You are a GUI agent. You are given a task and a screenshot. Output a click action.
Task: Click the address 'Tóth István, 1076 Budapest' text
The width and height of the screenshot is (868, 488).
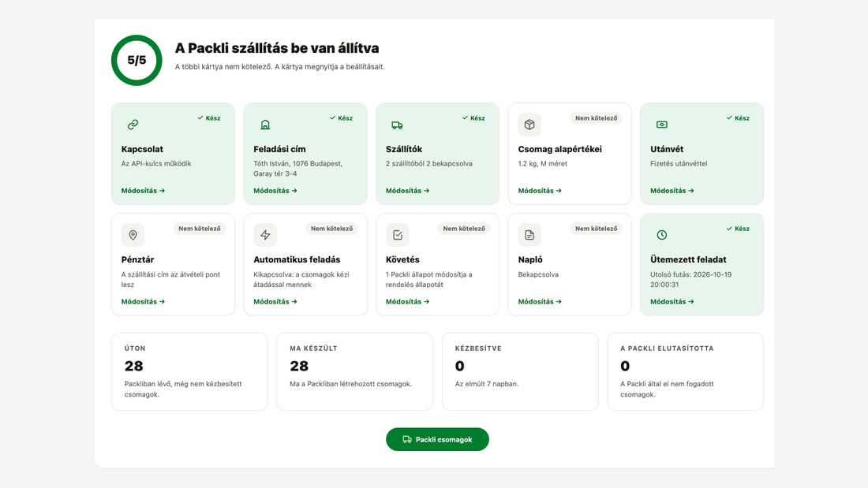tap(297, 164)
